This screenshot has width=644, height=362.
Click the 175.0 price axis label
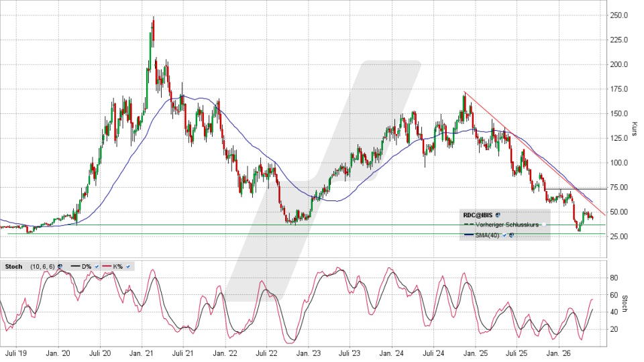[619, 89]
